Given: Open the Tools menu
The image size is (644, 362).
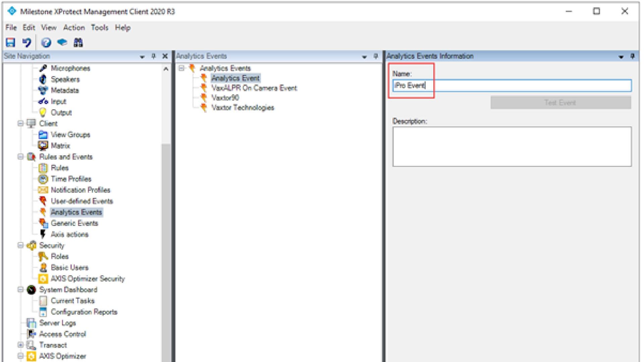Looking at the screenshot, I should pyautogui.click(x=100, y=27).
